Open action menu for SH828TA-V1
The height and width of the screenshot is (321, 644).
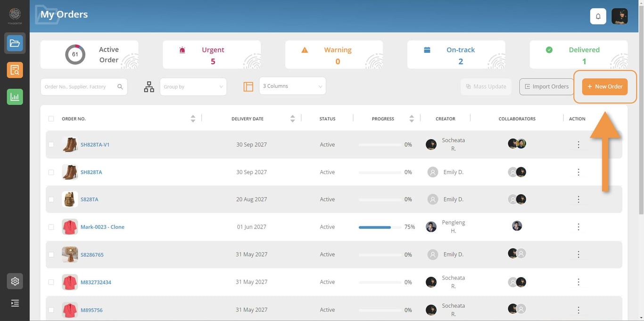pos(578,145)
